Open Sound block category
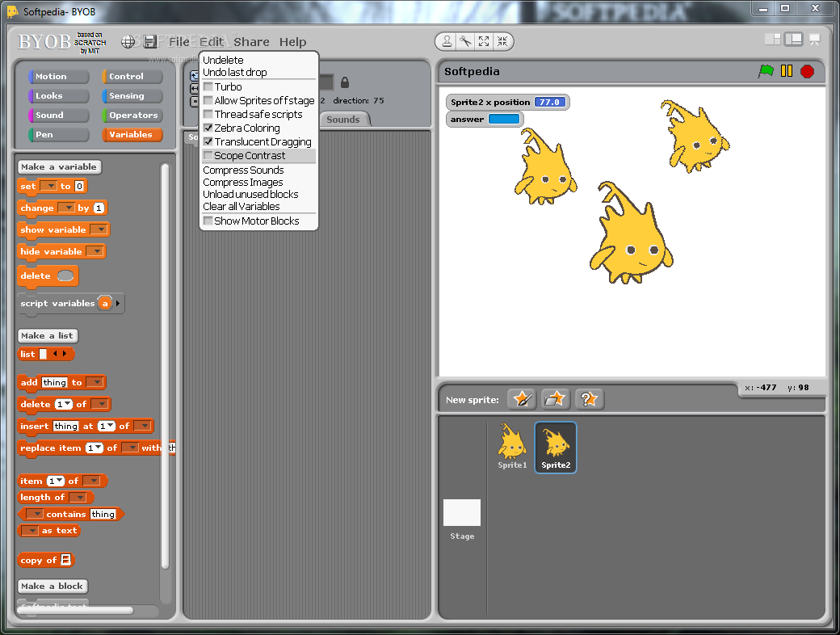The height and width of the screenshot is (635, 840). click(x=58, y=116)
